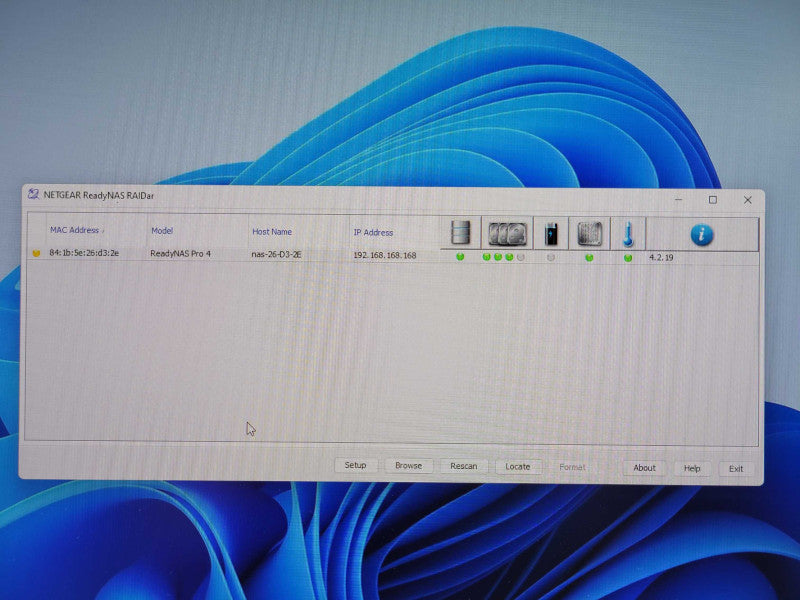The width and height of the screenshot is (800, 600).
Task: Minimize the RAIDar window
Action: click(679, 199)
